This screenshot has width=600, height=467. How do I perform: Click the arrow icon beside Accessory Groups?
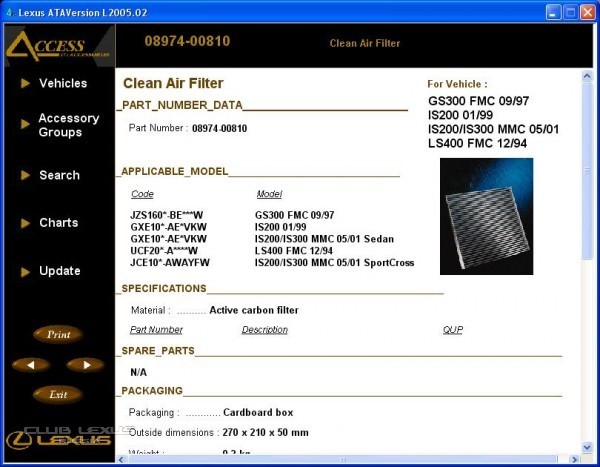25,124
